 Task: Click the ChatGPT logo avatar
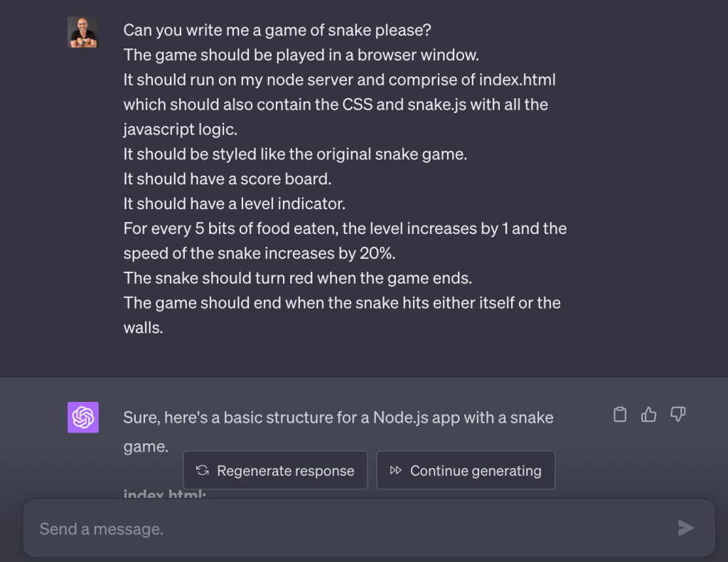[x=83, y=418]
